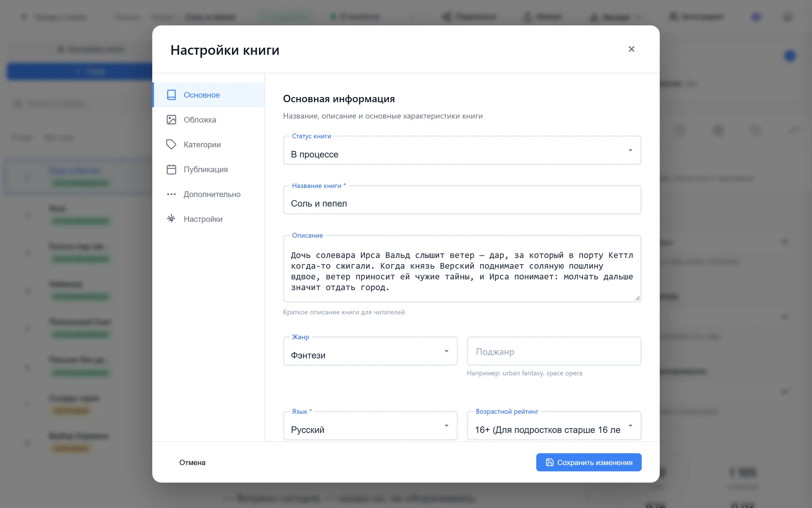Click the save icon in Сохранить изменения
Image resolution: width=812 pixels, height=508 pixels.
click(x=550, y=462)
